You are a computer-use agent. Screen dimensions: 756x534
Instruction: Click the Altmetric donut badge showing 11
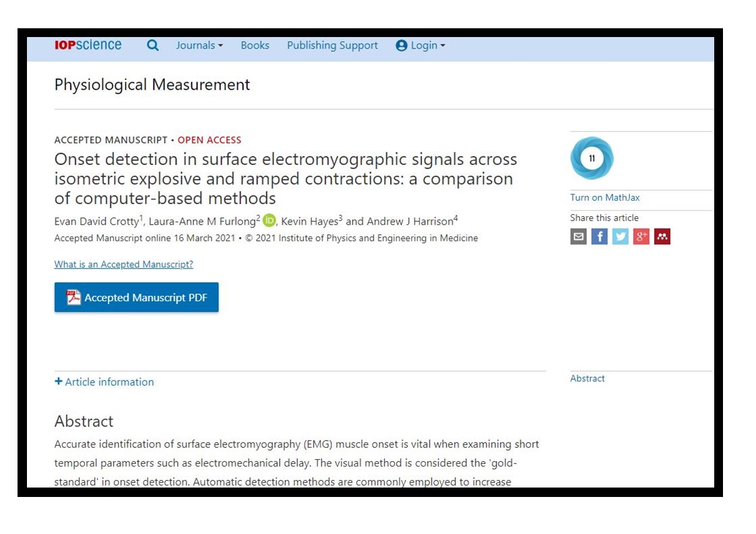click(592, 158)
